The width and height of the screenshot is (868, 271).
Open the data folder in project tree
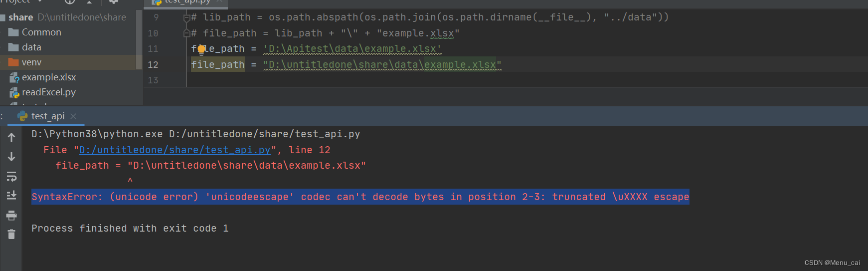coord(31,47)
